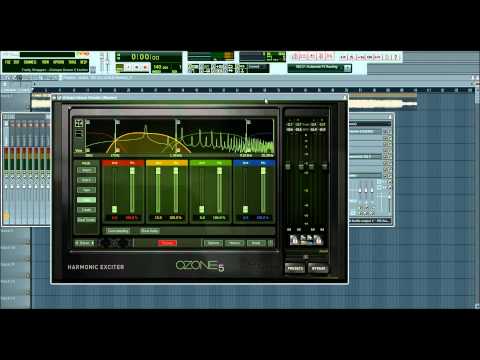The width and height of the screenshot is (480, 360).
Task: Select the green band header
Action: [210, 163]
